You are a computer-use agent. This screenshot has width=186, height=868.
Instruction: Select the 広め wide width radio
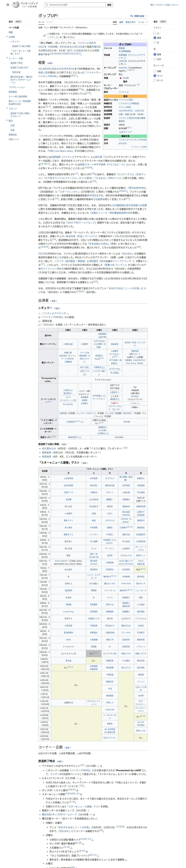(x=155, y=59)
